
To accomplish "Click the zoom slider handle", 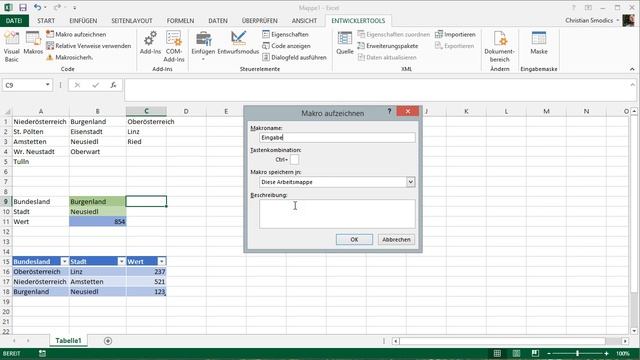I will point(578,353).
